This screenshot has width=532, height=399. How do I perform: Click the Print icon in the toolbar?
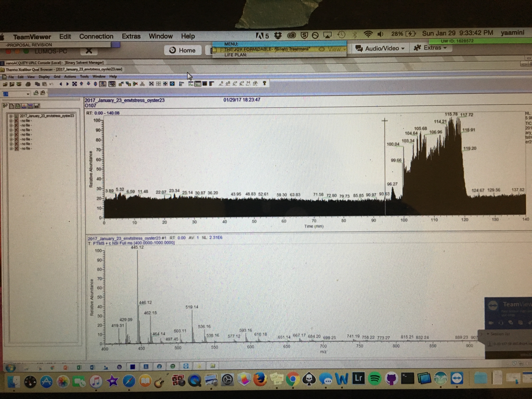(x=28, y=84)
